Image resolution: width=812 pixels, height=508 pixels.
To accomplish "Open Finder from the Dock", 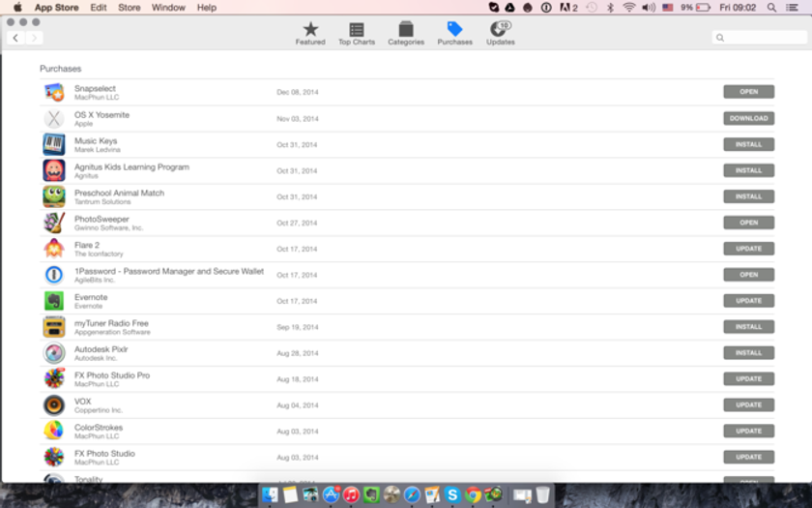I will tap(270, 495).
